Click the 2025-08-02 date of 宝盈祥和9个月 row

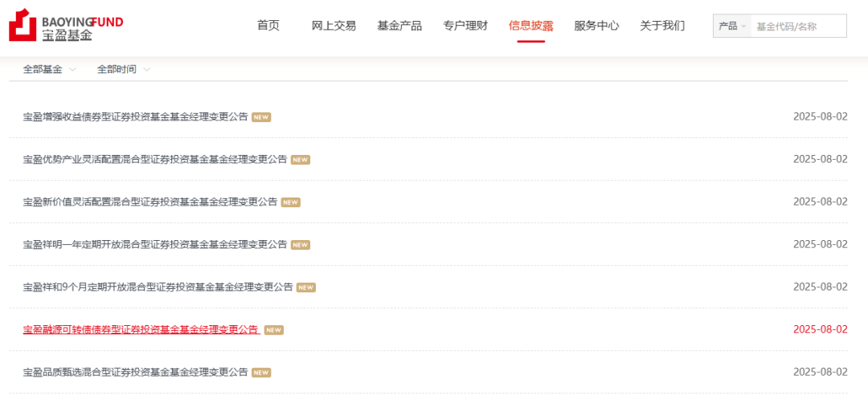(821, 287)
